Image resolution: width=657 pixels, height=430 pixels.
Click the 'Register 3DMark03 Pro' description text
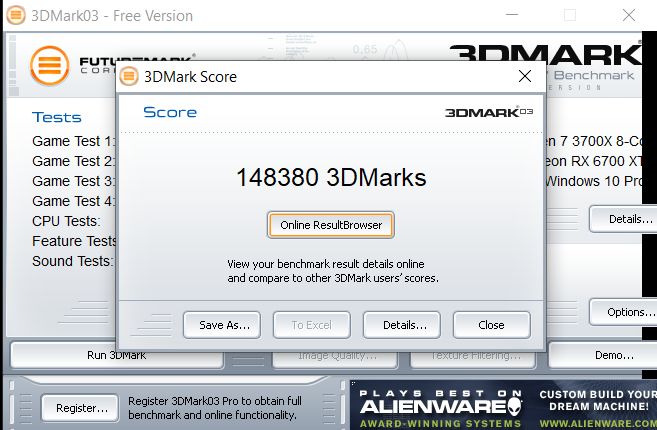pos(215,408)
